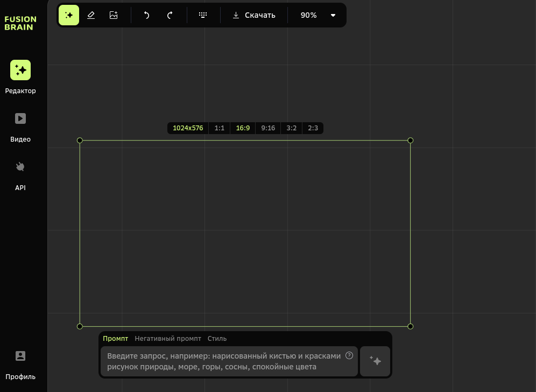Click the top-left canvas frame handle

click(80, 140)
